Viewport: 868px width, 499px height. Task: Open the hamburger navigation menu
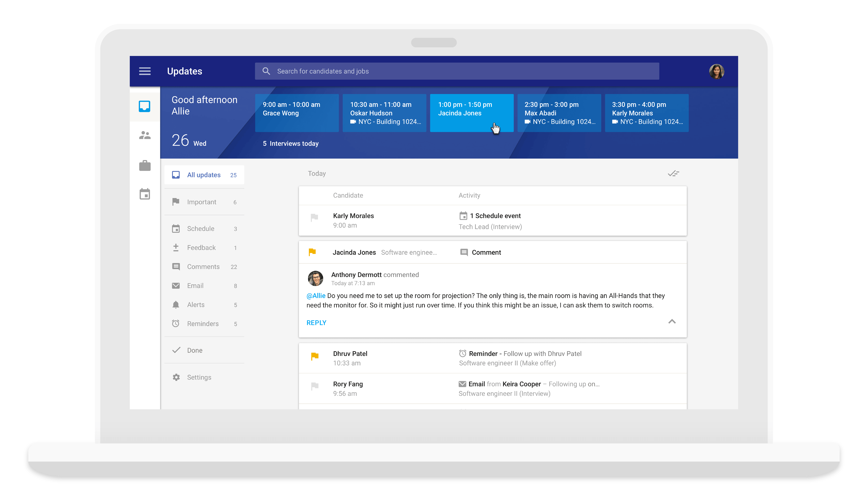point(145,71)
